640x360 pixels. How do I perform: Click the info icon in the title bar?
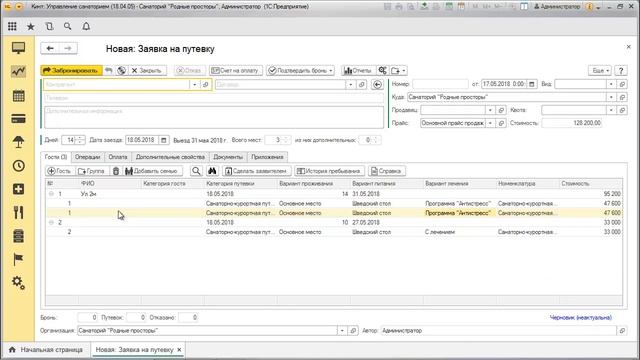pyautogui.click(x=589, y=7)
